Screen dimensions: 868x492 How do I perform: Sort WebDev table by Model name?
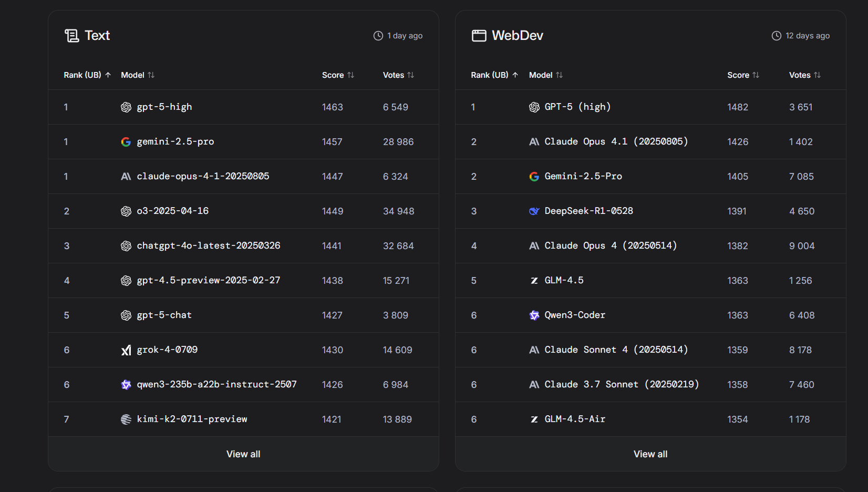click(x=545, y=75)
